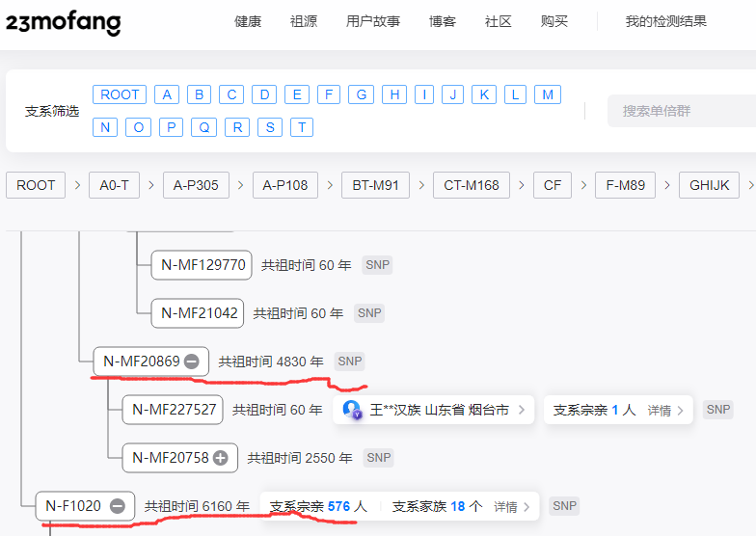756x536 pixels.
Task: Filter by haplogroup L
Action: click(x=515, y=94)
